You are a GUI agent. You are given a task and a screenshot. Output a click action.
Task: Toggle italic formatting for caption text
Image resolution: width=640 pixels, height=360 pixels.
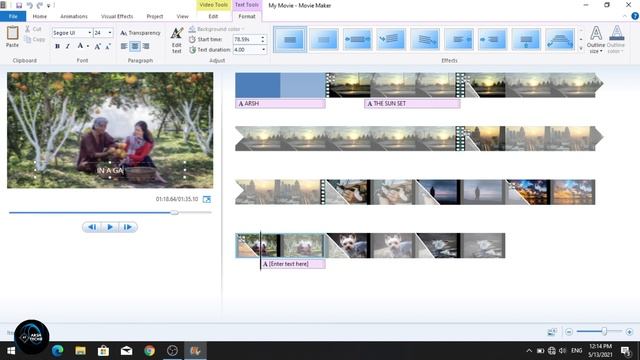[68, 47]
